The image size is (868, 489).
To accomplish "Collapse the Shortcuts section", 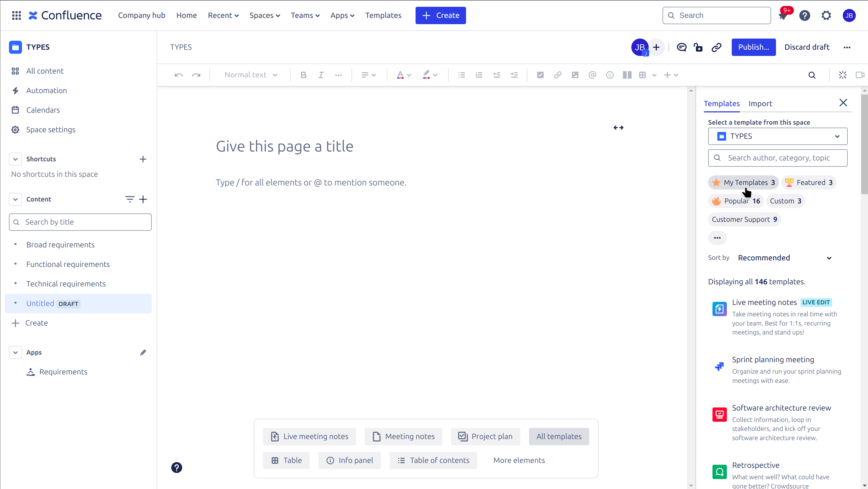I will pos(15,159).
